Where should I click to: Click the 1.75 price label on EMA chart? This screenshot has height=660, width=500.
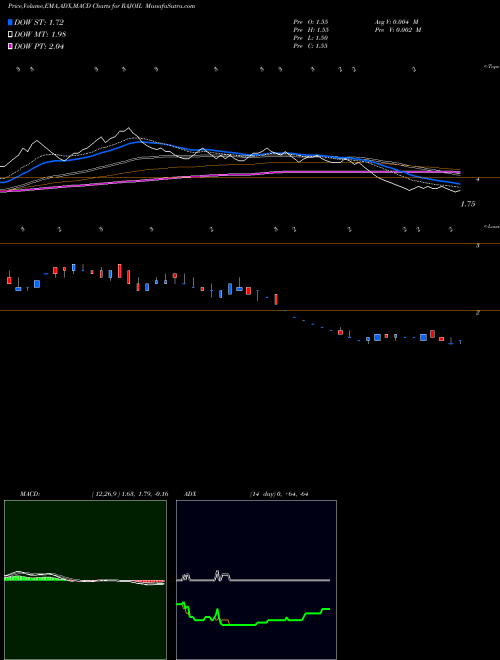pos(468,204)
